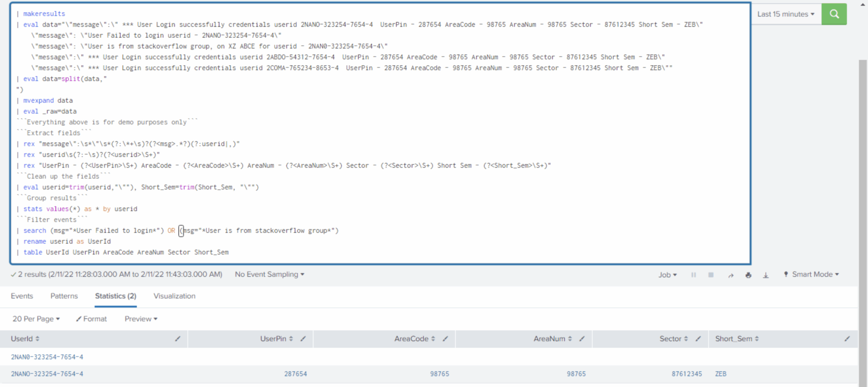Edit the UserId column with the pencil icon

point(178,339)
